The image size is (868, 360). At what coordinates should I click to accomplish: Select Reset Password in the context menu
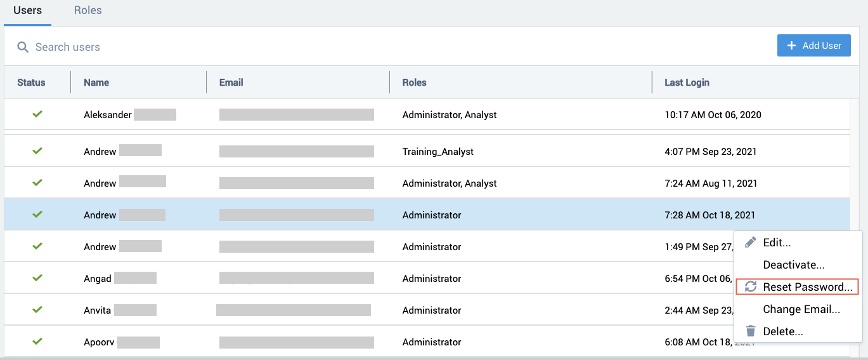pyautogui.click(x=807, y=287)
